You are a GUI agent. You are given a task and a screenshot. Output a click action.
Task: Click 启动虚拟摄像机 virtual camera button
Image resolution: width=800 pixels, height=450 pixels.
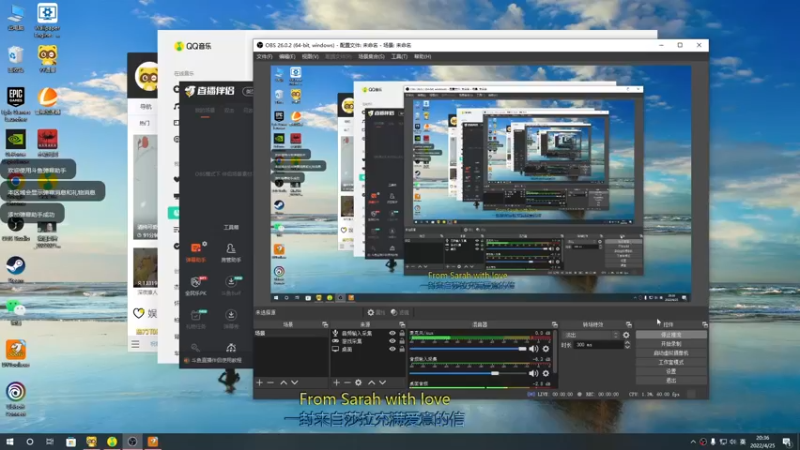pos(671,353)
